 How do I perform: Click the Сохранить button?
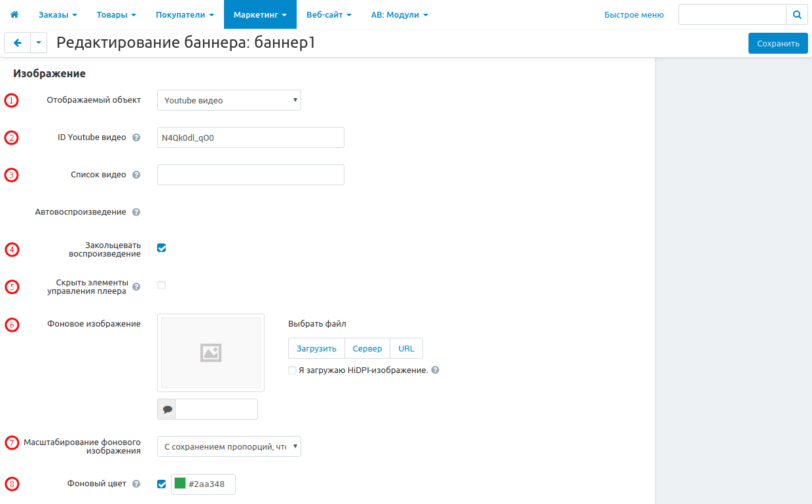click(778, 44)
